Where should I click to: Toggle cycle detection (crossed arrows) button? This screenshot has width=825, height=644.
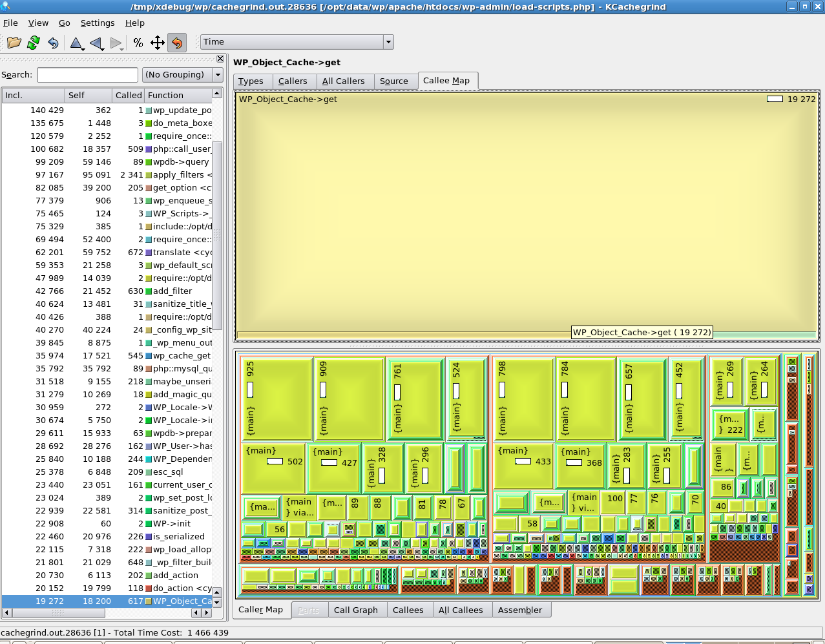click(x=158, y=43)
